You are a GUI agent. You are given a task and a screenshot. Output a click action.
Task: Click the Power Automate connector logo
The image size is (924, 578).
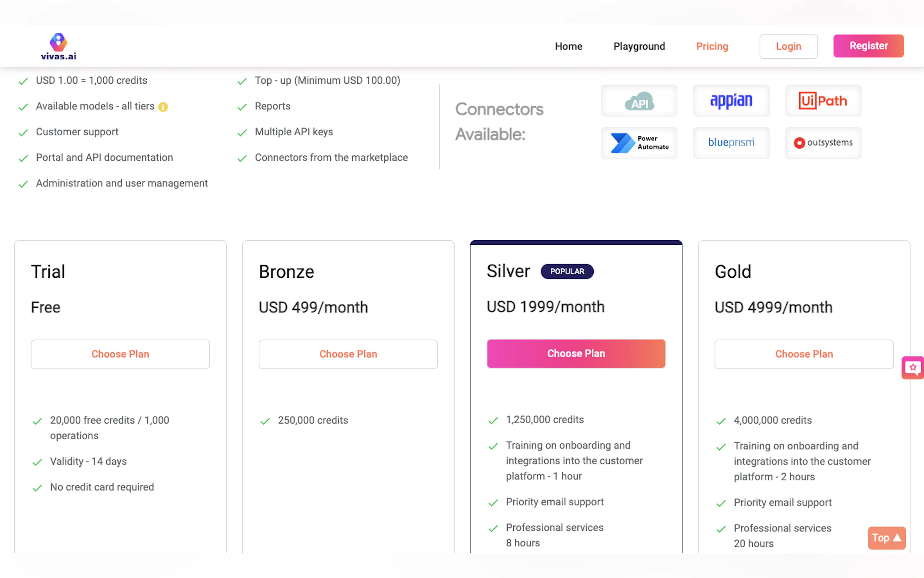point(639,143)
